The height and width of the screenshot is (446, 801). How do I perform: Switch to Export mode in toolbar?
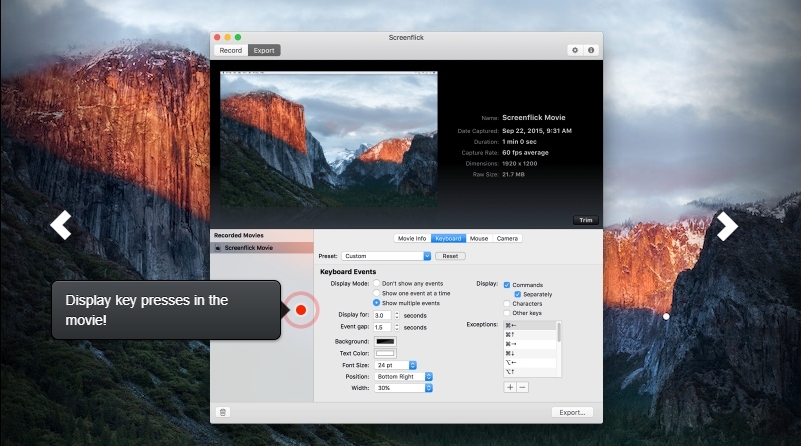click(264, 51)
